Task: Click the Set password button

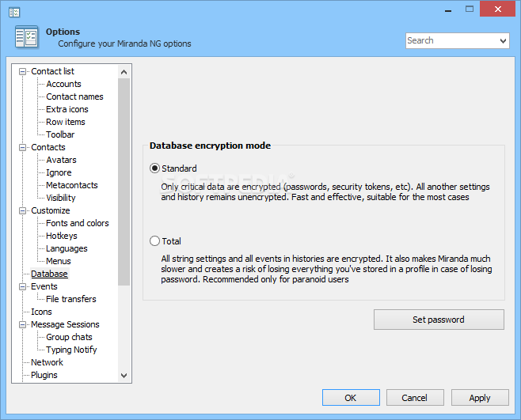Action: [x=439, y=320]
